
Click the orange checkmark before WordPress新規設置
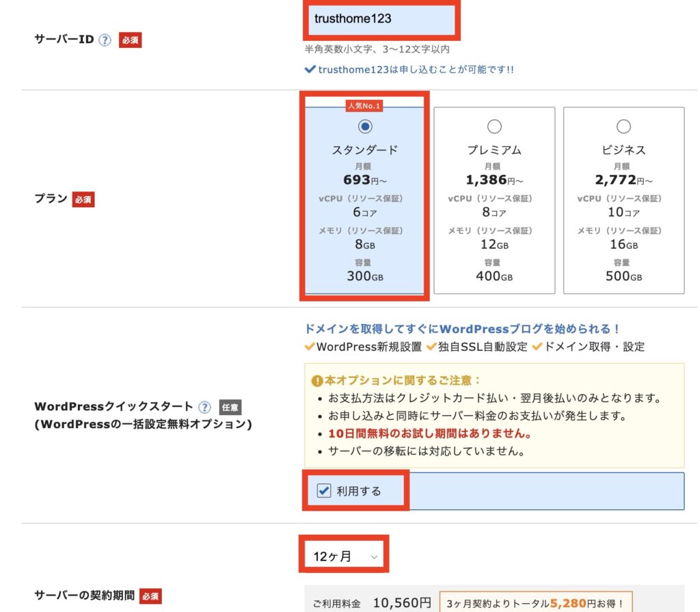[310, 347]
